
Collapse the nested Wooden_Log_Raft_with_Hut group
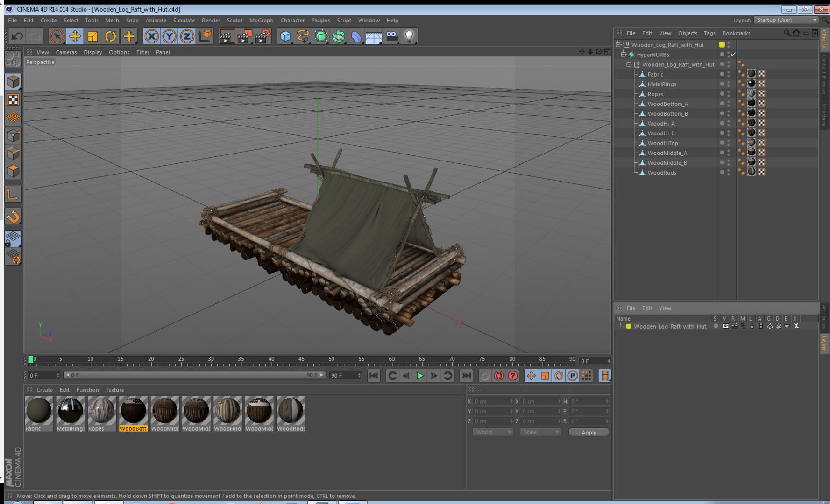pos(629,64)
